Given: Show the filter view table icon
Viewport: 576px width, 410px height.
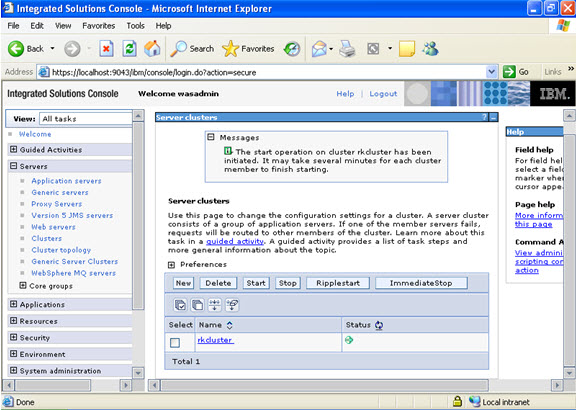Looking at the screenshot, I should point(215,305).
